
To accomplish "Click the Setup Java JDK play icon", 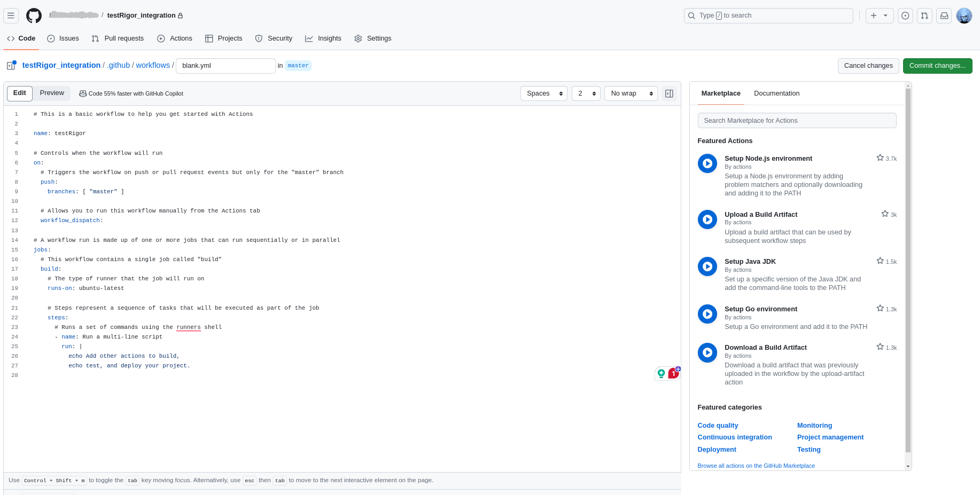I will (707, 266).
